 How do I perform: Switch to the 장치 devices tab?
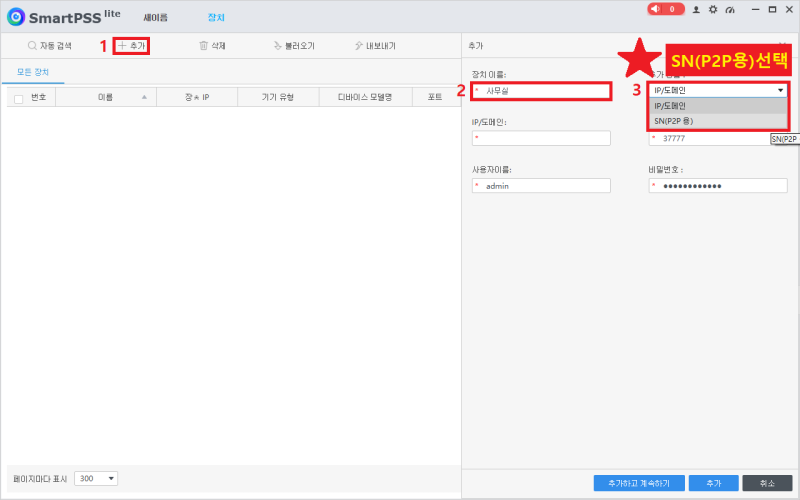(216, 17)
